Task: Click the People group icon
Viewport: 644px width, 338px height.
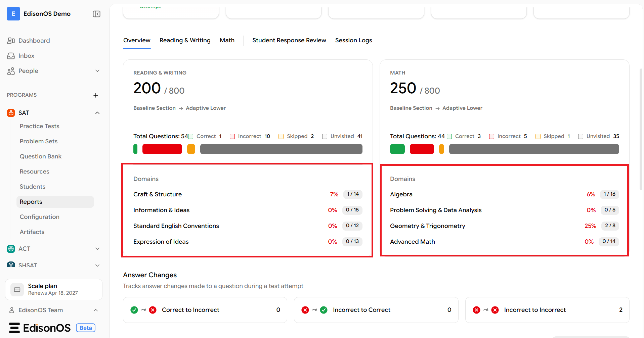Action: [x=11, y=71]
